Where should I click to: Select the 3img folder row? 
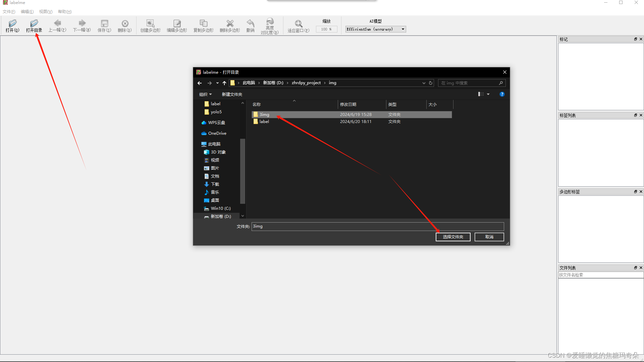(264, 115)
